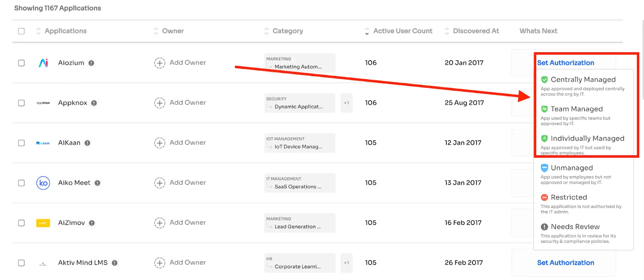
Task: Check the Aiko Meet row checkbox
Action: 21,183
